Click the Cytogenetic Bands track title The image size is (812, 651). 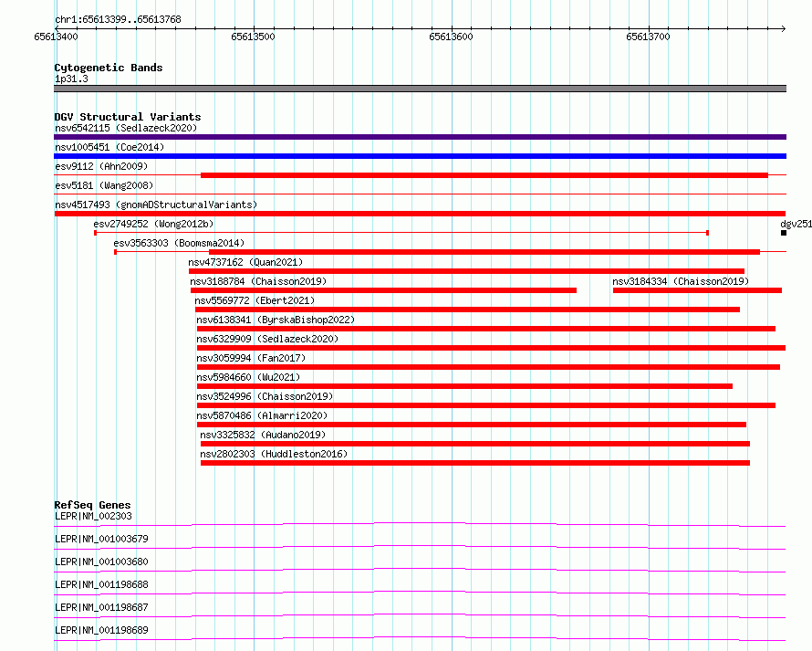coord(109,68)
